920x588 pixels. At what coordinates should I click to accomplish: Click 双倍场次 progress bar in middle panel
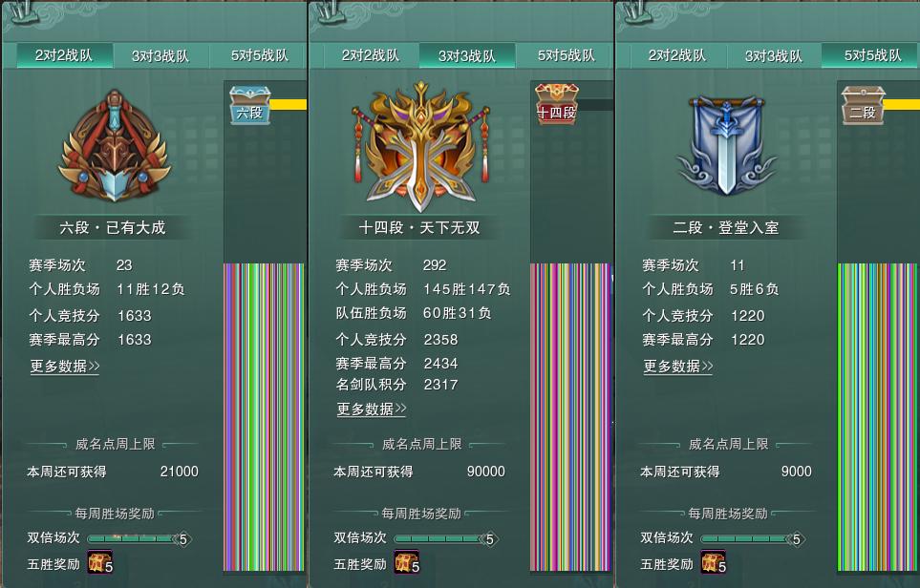[445, 538]
